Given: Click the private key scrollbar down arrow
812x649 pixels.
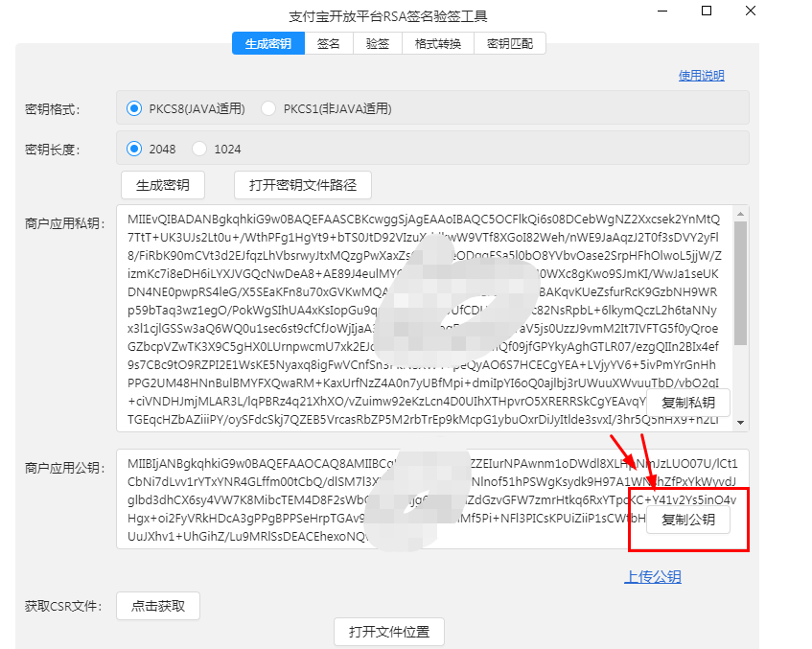Looking at the screenshot, I should 740,423.
